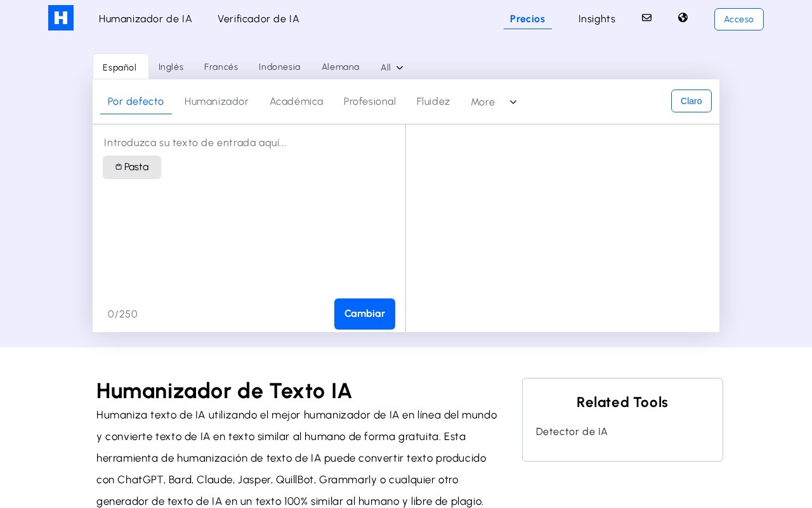812x508 pixels.
Task: Open Verificador de IA nav link
Action: pos(258,19)
